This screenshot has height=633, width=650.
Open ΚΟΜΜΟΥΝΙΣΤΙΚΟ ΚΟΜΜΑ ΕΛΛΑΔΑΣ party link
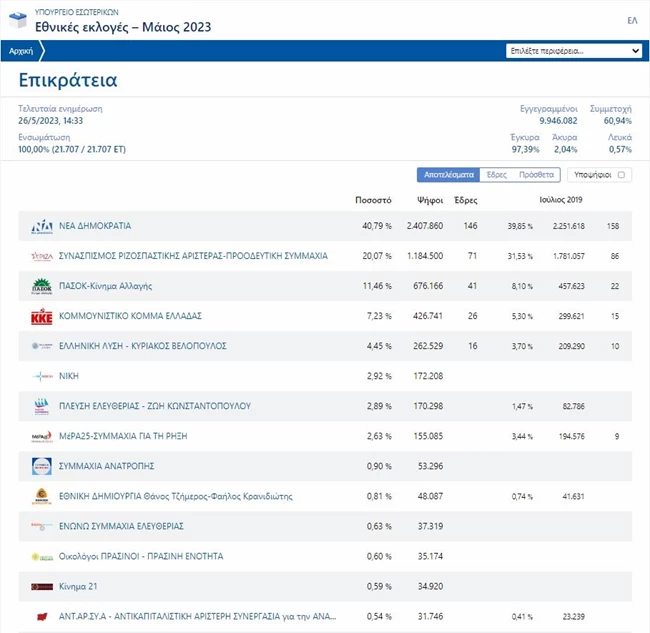click(x=131, y=316)
